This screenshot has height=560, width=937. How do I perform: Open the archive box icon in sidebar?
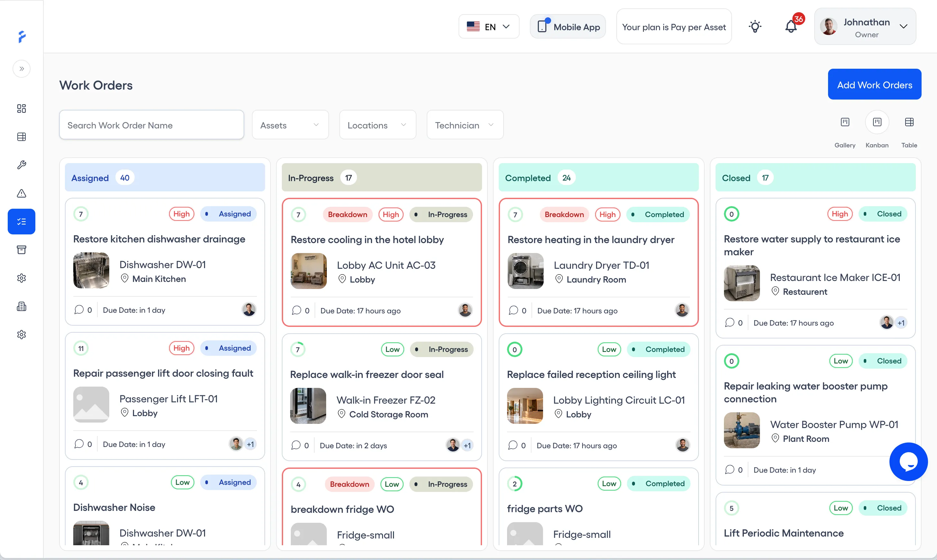coord(22,250)
